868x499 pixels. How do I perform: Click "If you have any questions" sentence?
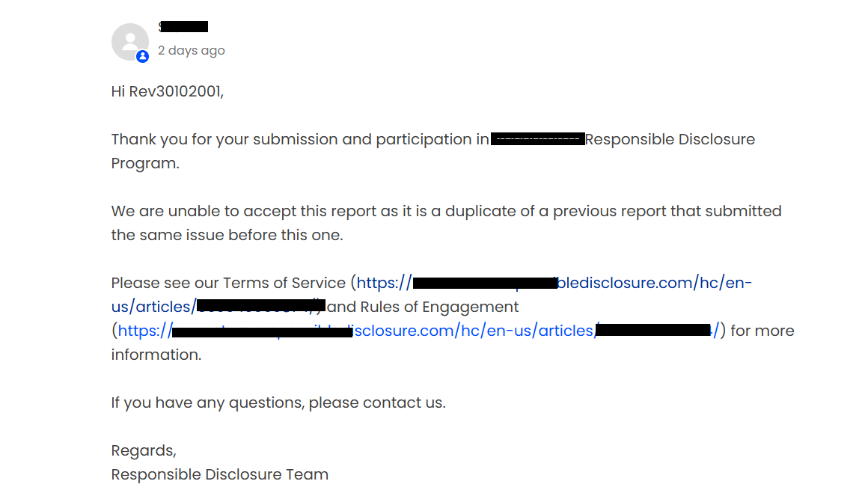click(278, 402)
